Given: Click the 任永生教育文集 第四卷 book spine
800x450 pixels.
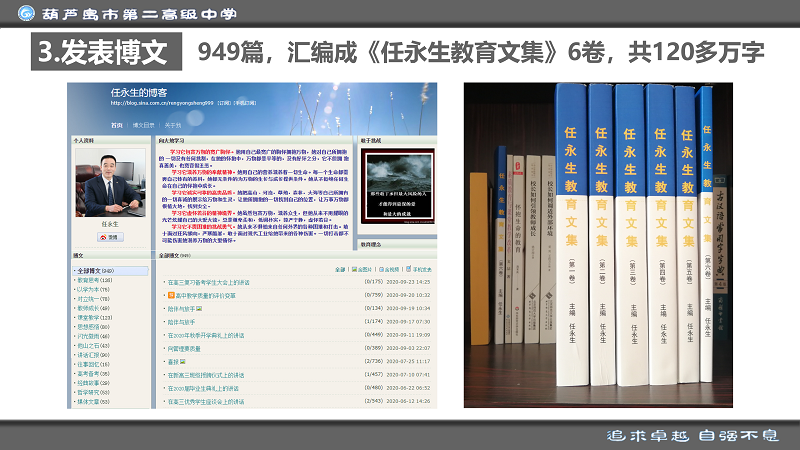Looking at the screenshot, I should click(662, 235).
